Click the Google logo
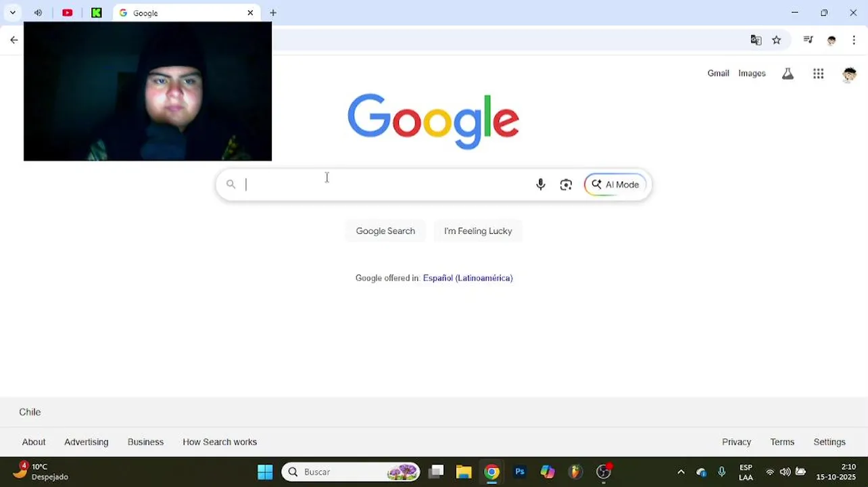The width and height of the screenshot is (868, 487). click(x=433, y=121)
